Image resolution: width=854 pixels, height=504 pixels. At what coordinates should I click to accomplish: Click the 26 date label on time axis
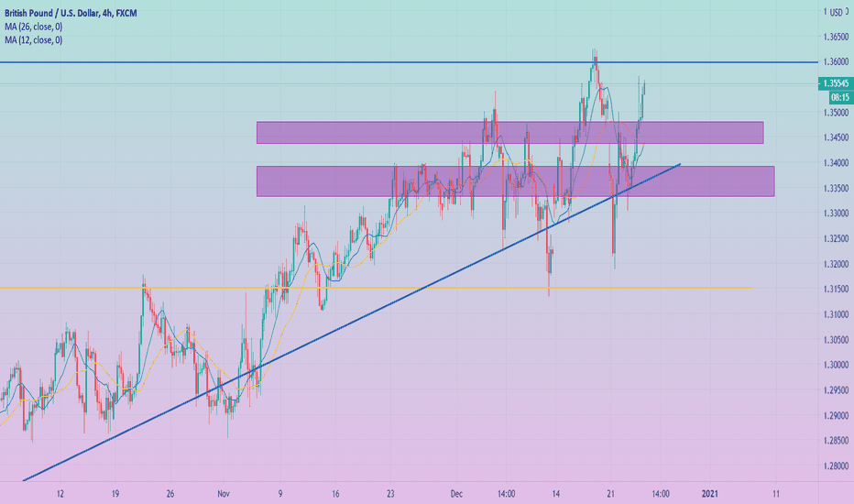pyautogui.click(x=170, y=494)
